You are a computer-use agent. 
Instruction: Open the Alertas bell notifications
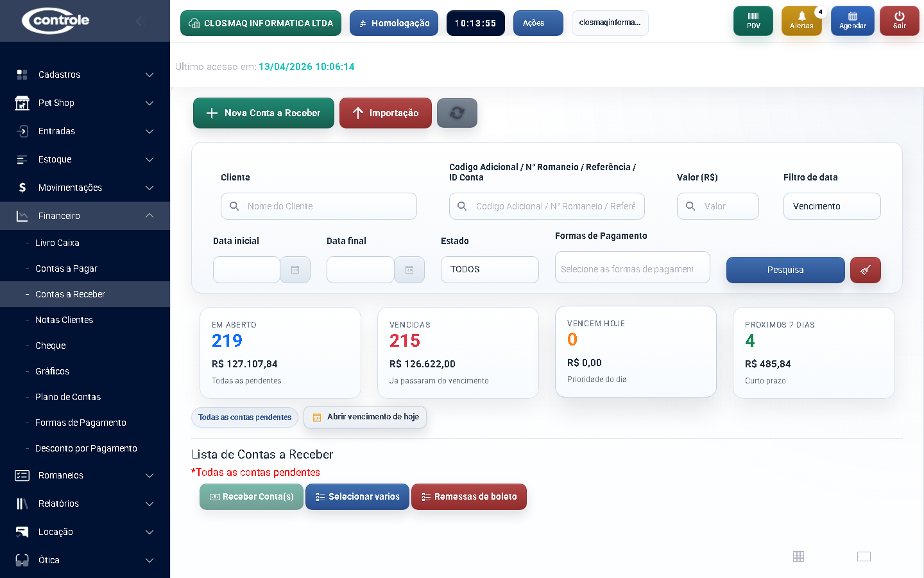click(x=801, y=21)
